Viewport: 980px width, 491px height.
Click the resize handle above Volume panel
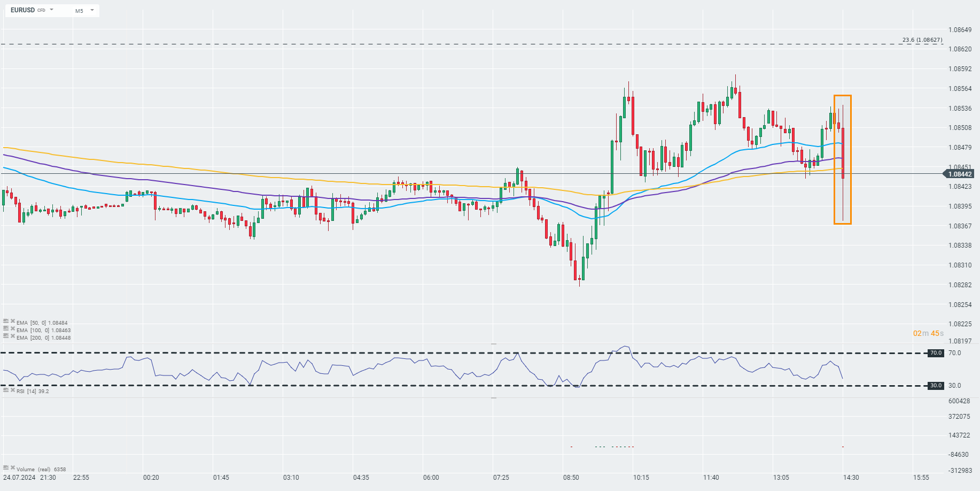[x=494, y=398]
